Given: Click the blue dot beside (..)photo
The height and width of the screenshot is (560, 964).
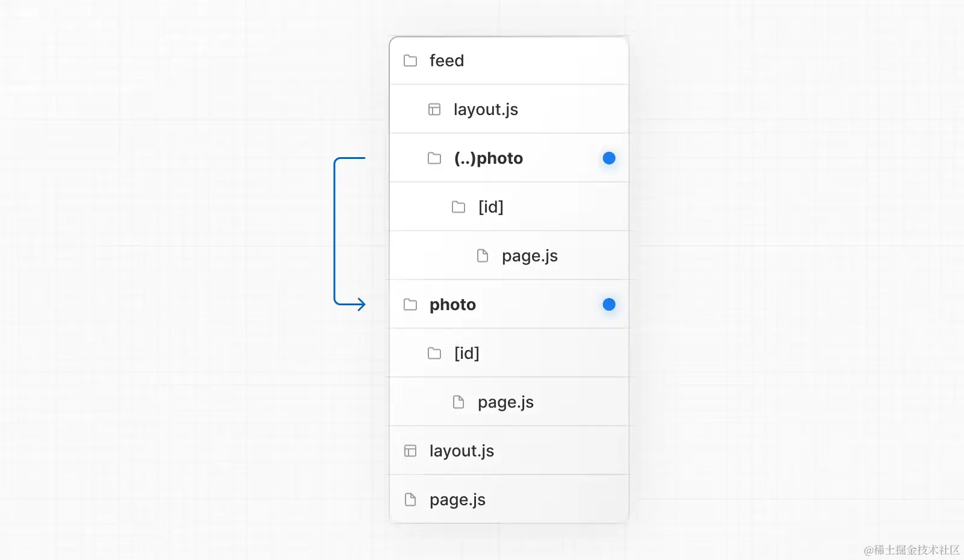Looking at the screenshot, I should (x=609, y=158).
